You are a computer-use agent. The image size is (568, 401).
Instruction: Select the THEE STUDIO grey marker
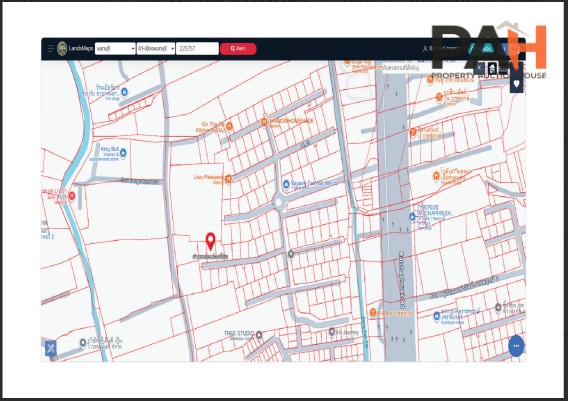[259, 335]
